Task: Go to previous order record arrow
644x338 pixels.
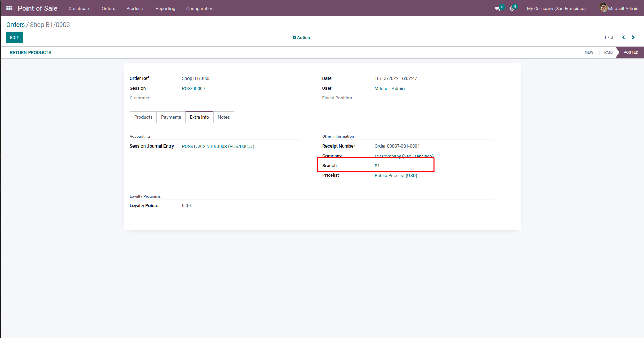Action: click(624, 37)
